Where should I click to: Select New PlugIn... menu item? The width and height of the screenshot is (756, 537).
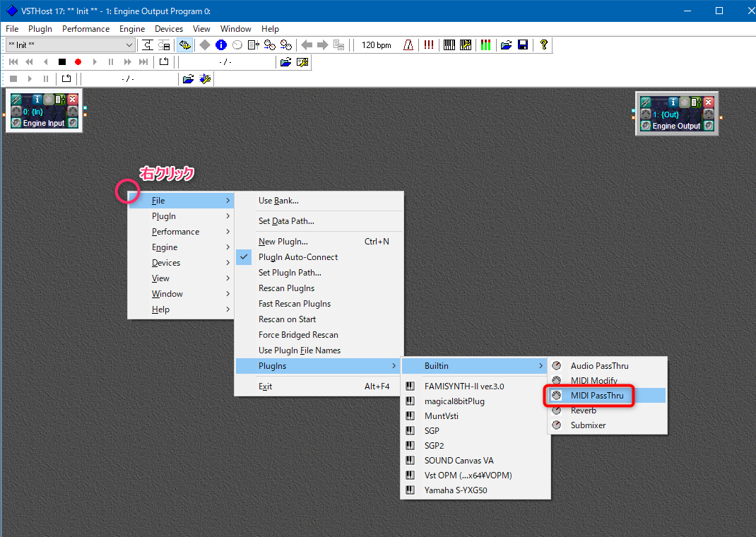coord(319,242)
